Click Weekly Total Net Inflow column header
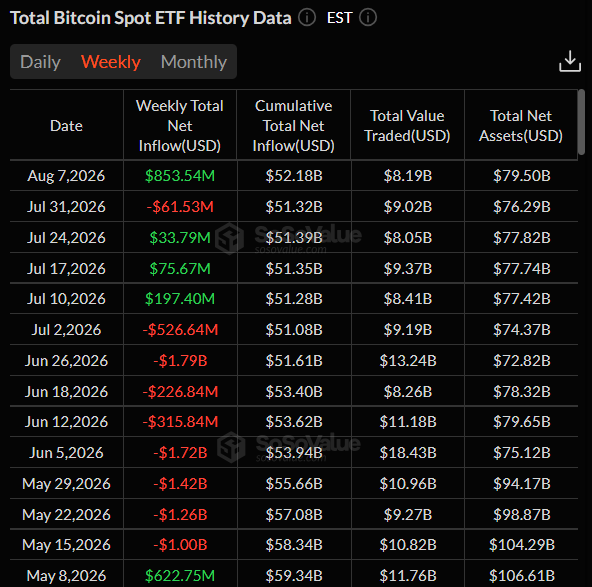Image resolution: width=592 pixels, height=587 pixels. 180,125
